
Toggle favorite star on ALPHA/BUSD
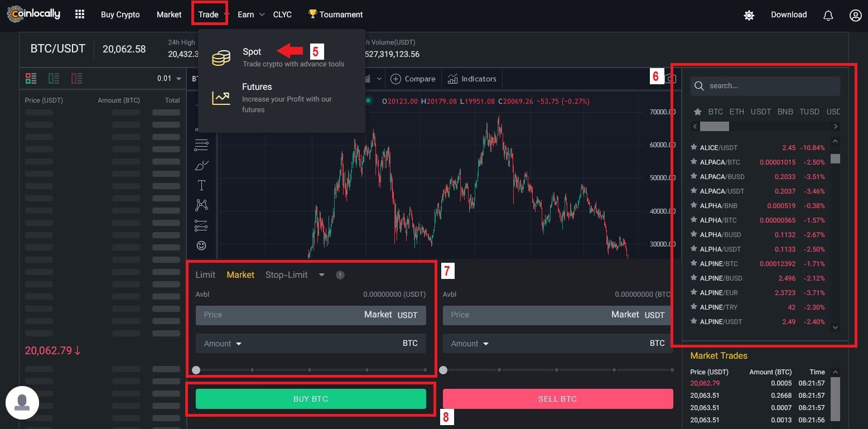[694, 234]
